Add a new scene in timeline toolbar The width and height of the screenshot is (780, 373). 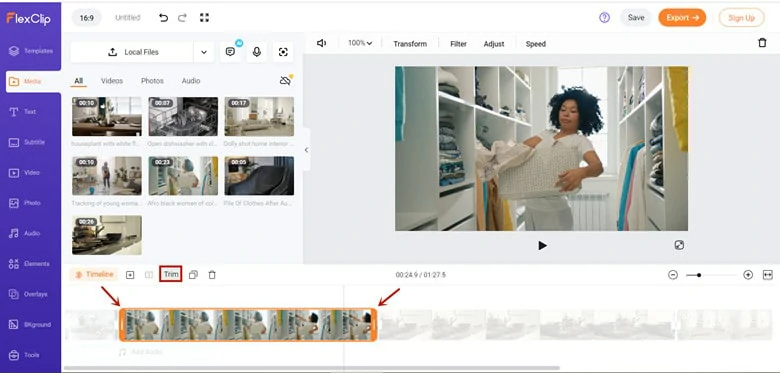[x=130, y=275]
